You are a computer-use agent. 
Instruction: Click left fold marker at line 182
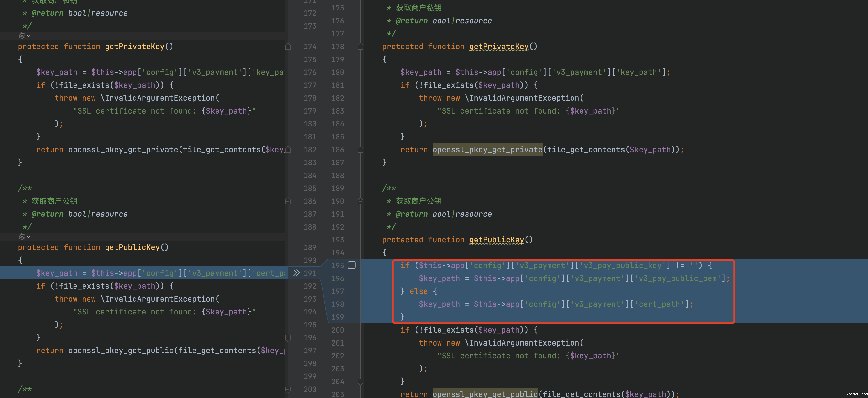[x=288, y=150]
